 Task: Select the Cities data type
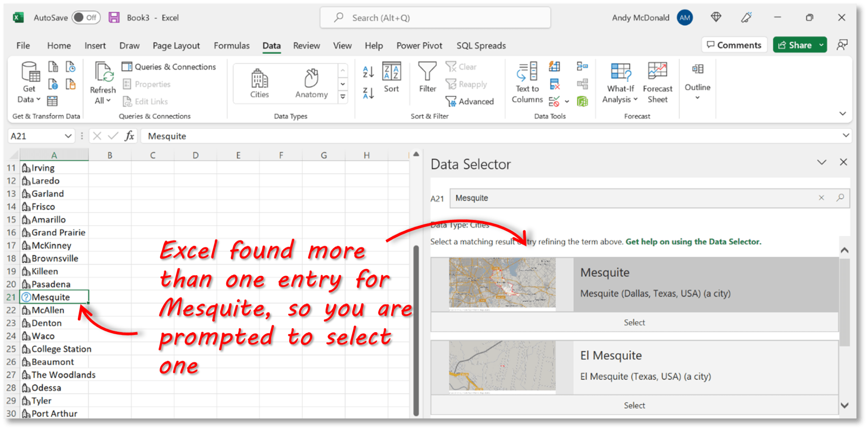[259, 83]
